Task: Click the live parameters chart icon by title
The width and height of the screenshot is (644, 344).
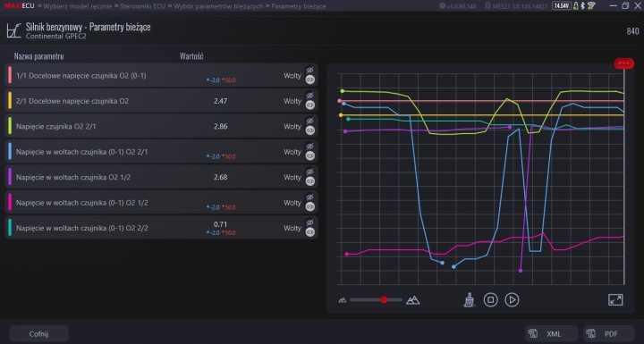Action: 13,30
